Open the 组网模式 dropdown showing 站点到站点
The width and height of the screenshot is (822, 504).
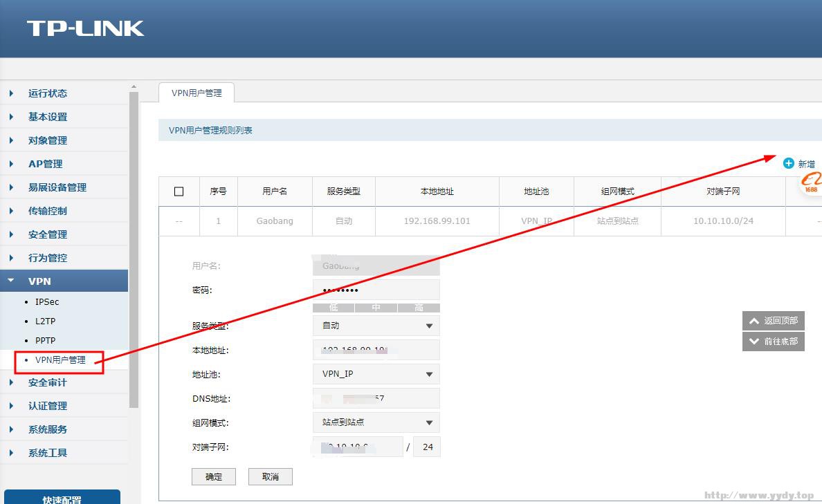coord(376,422)
